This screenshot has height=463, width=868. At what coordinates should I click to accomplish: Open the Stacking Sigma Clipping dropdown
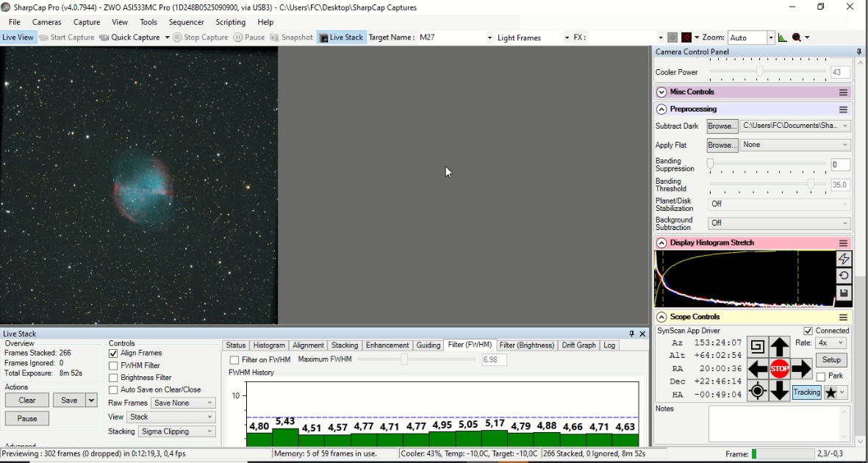[x=176, y=431]
